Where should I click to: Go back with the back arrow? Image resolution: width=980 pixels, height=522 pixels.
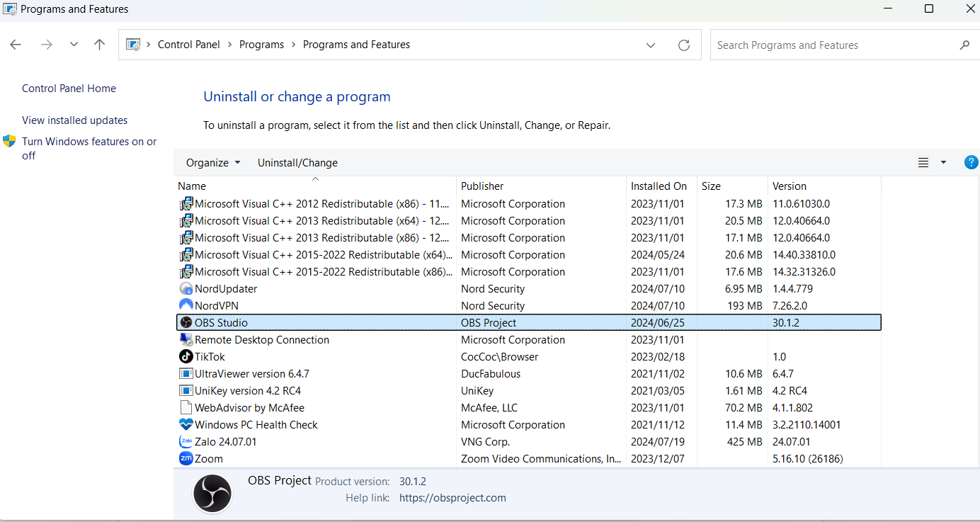coord(16,45)
